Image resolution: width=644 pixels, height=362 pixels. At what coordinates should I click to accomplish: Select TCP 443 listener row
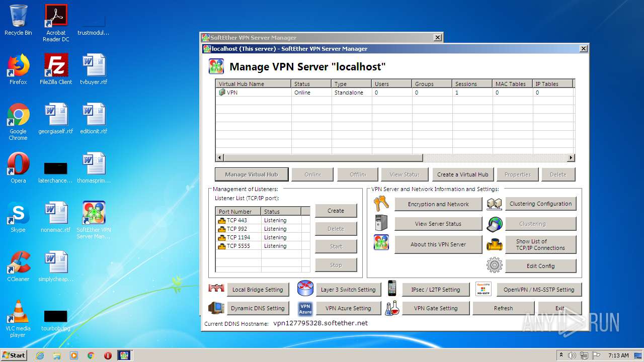263,220
